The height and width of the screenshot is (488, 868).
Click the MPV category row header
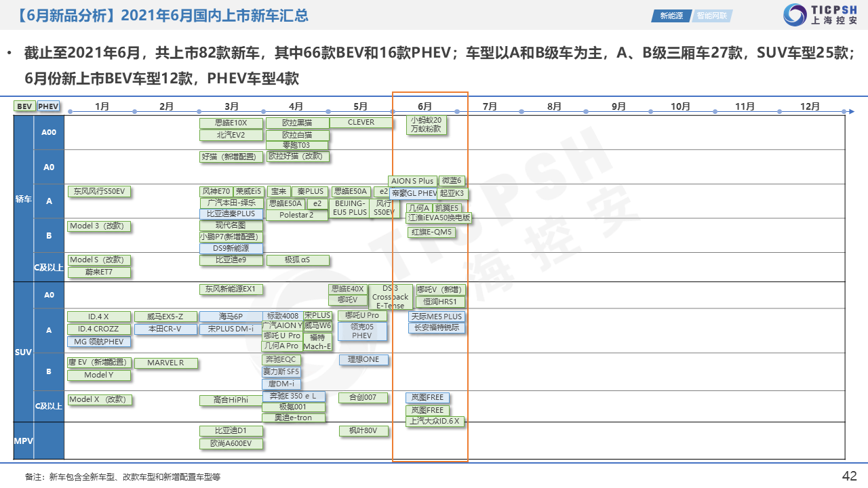point(24,441)
